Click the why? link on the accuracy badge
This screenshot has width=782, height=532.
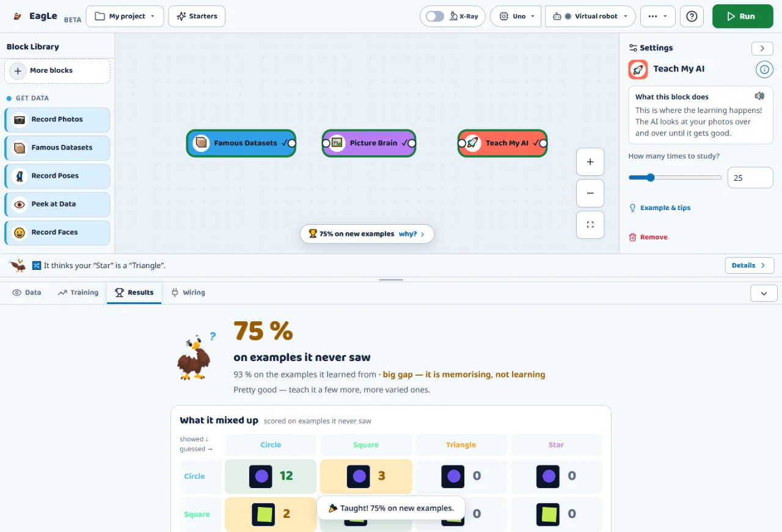click(411, 234)
